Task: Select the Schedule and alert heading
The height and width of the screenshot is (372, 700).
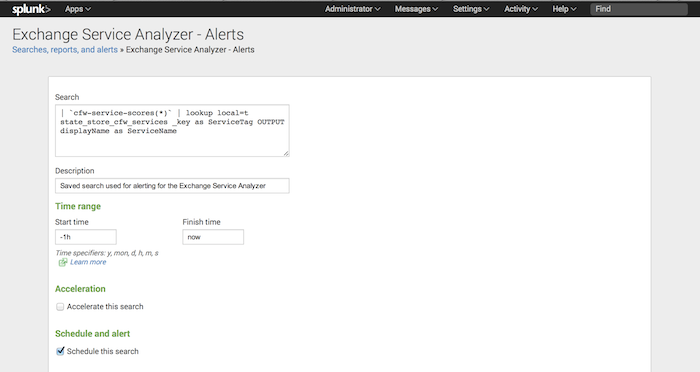Action: coord(92,334)
